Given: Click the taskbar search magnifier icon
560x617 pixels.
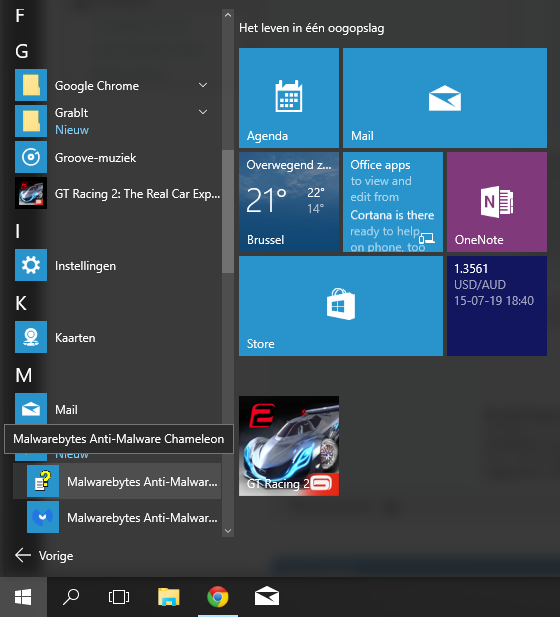Looking at the screenshot, I should point(71,597).
